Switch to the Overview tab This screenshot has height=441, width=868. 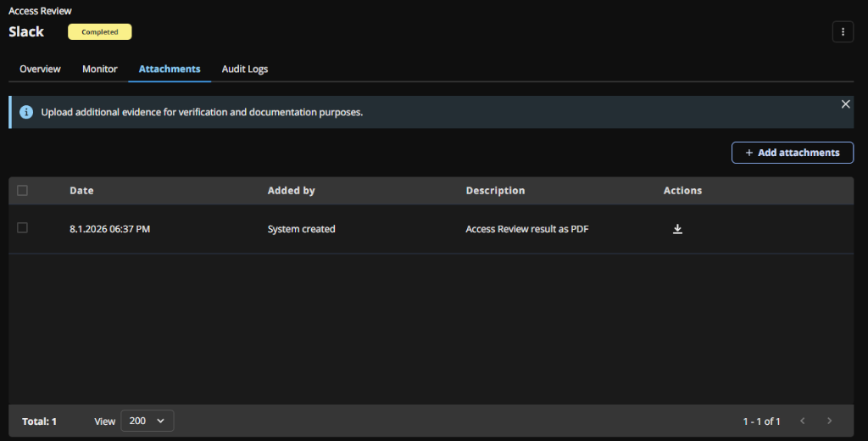[40, 69]
